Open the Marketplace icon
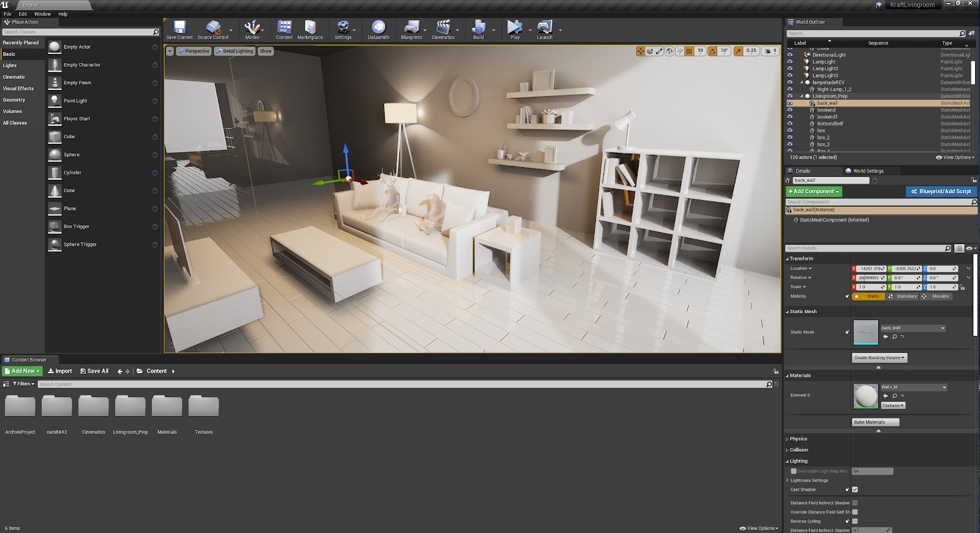This screenshot has height=533, width=980. pyautogui.click(x=310, y=29)
